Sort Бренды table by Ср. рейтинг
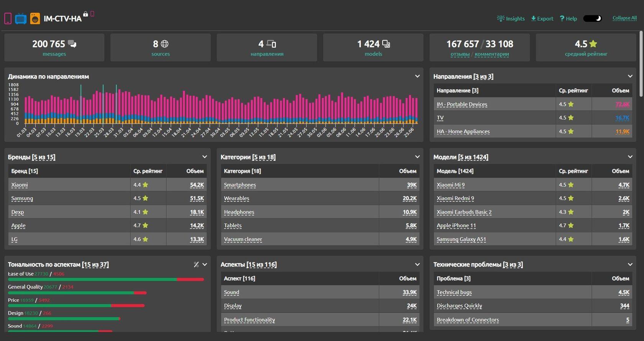The width and height of the screenshot is (644, 341). pos(148,171)
